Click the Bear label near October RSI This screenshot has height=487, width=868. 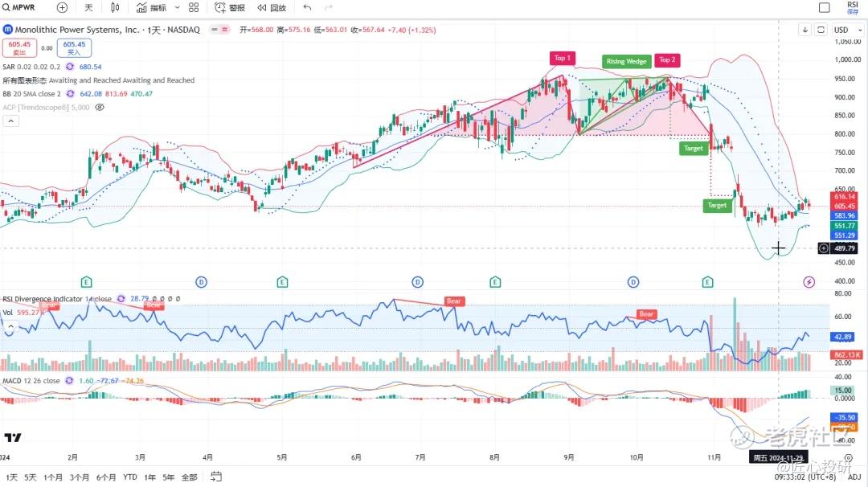646,314
